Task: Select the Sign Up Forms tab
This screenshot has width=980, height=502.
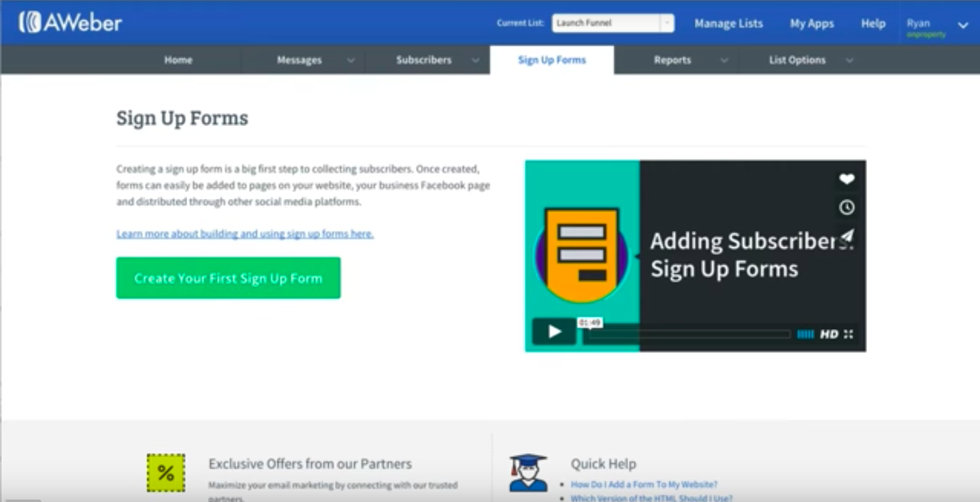Action: coord(552,60)
